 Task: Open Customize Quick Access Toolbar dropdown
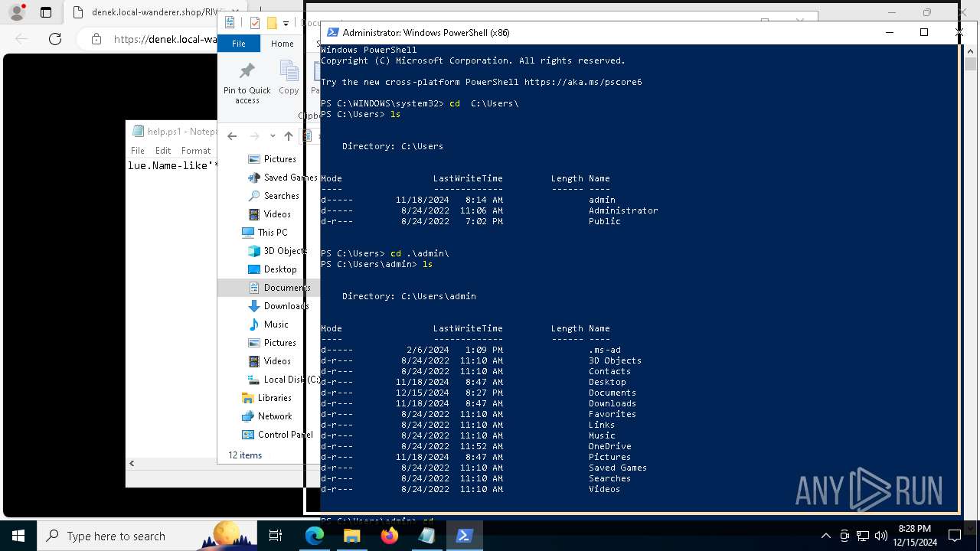(x=286, y=24)
